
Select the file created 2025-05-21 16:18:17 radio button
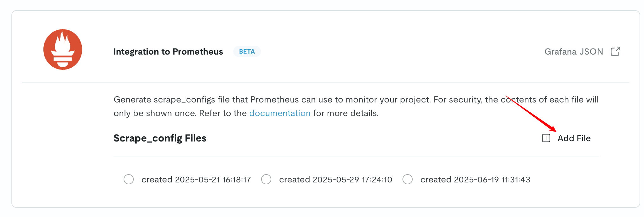[x=129, y=179]
